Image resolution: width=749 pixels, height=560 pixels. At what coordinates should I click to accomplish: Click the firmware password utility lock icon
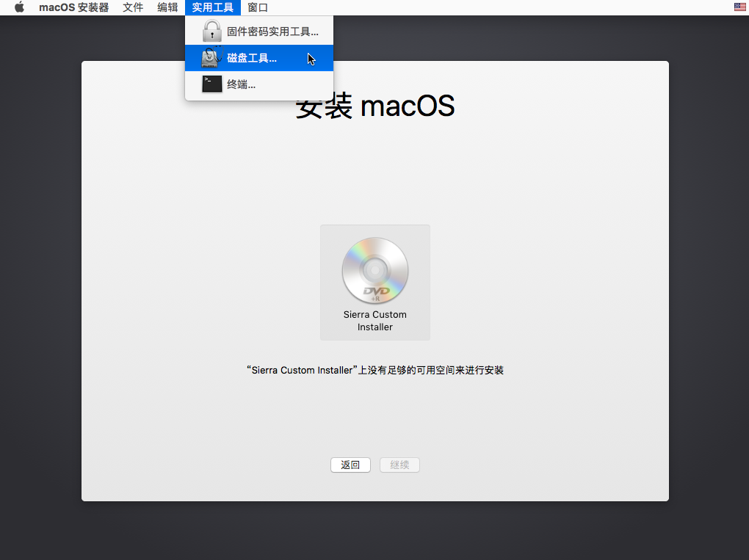click(x=211, y=31)
